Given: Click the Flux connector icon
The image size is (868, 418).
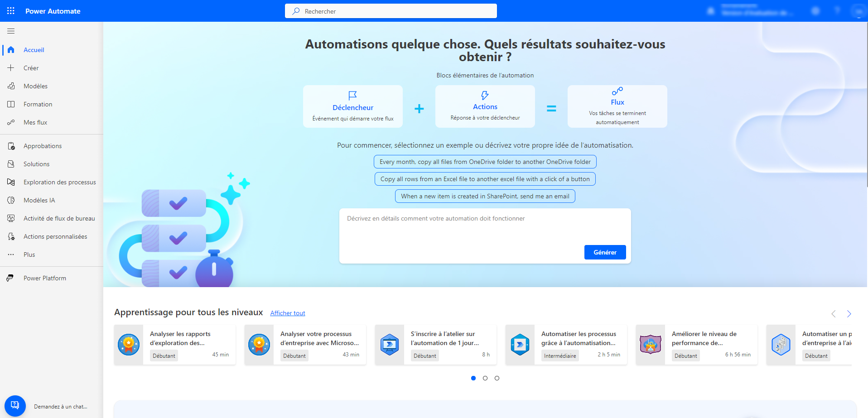Looking at the screenshot, I should (x=617, y=91).
